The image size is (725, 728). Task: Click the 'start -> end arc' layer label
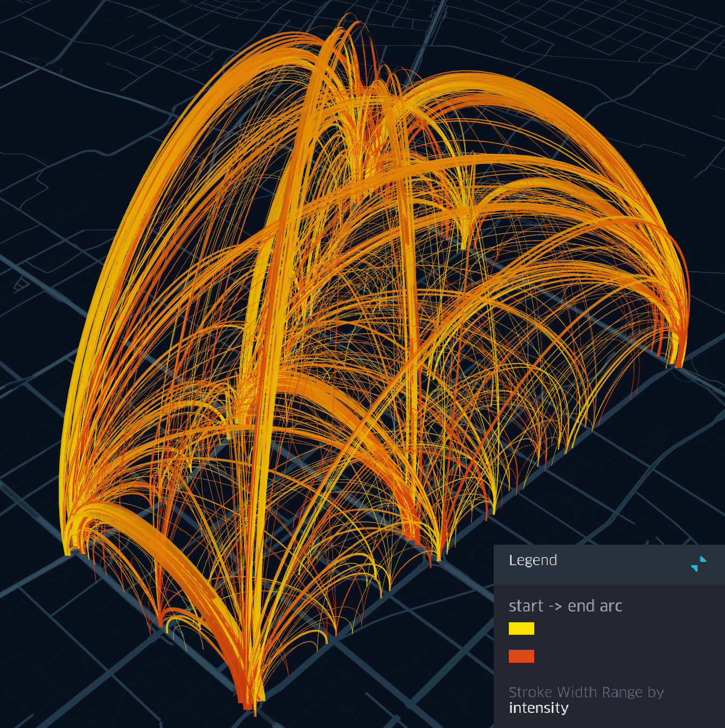coord(565,606)
